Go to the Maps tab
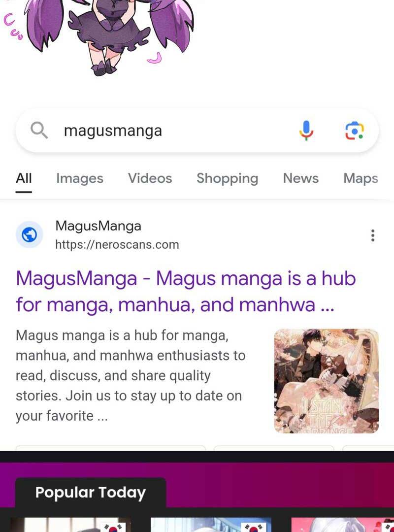 tap(361, 178)
